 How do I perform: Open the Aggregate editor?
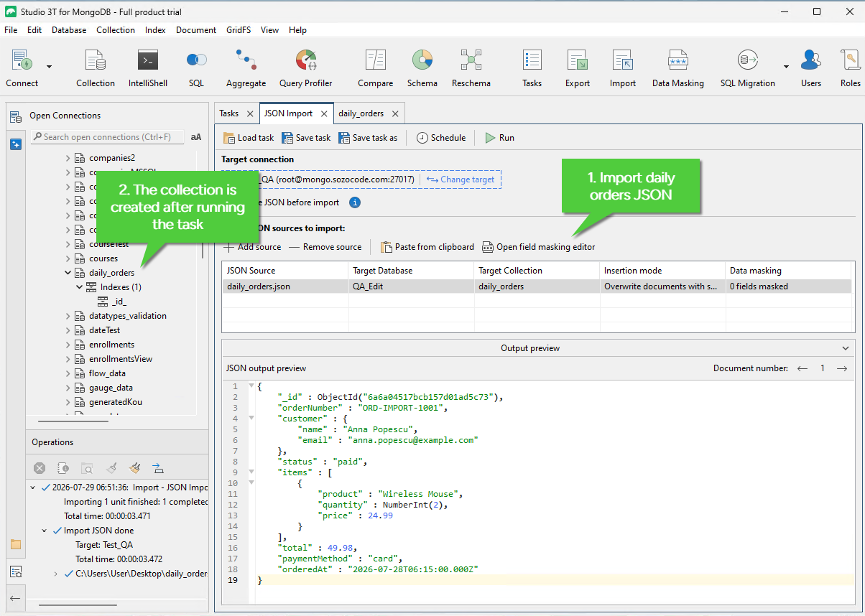coord(246,68)
